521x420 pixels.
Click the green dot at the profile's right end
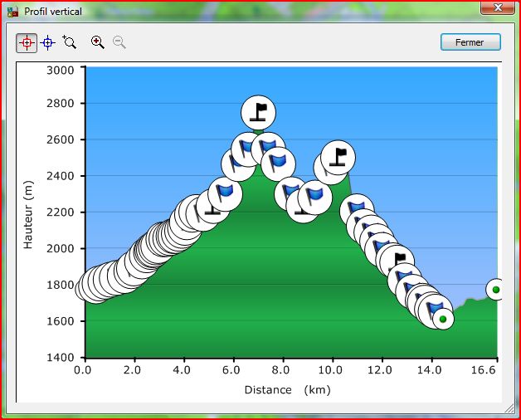coord(496,290)
